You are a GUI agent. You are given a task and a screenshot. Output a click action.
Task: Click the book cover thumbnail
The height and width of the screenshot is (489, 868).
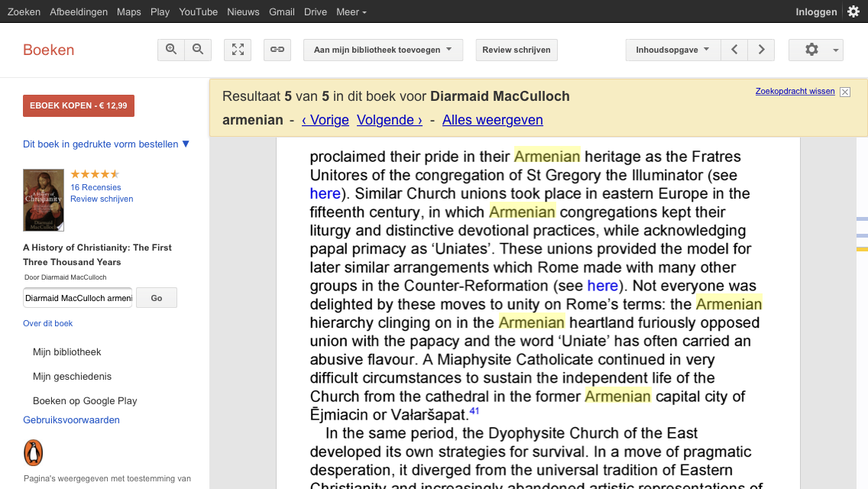[44, 200]
